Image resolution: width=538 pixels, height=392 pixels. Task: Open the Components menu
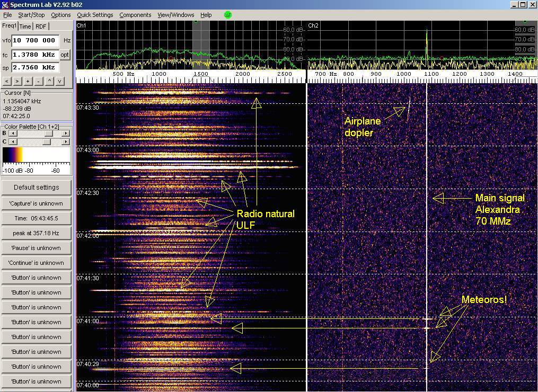pyautogui.click(x=135, y=15)
